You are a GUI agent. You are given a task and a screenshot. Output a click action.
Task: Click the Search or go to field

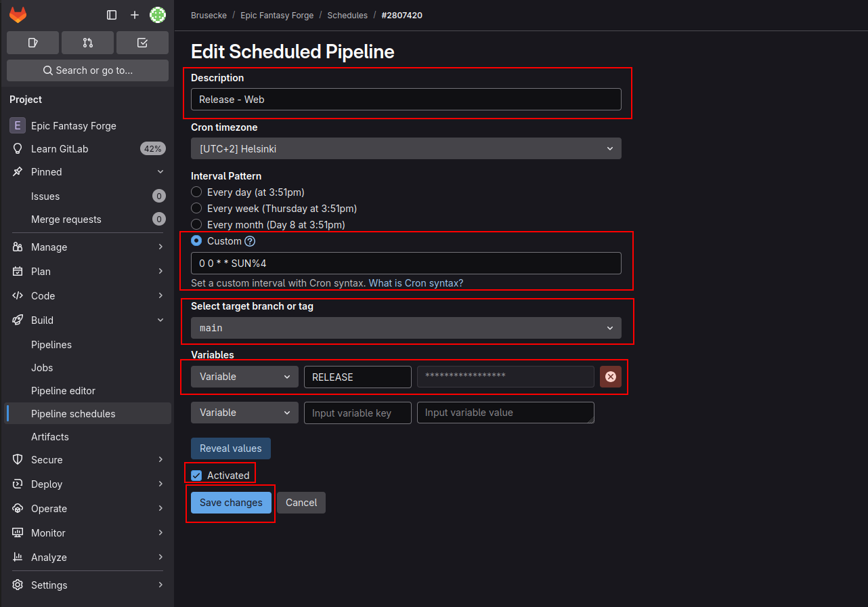click(87, 70)
